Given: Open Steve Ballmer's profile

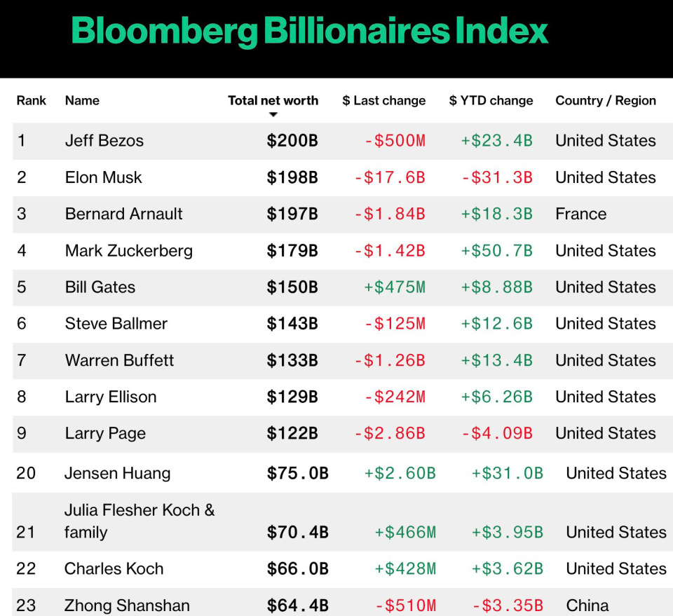Looking at the screenshot, I should 116,323.
